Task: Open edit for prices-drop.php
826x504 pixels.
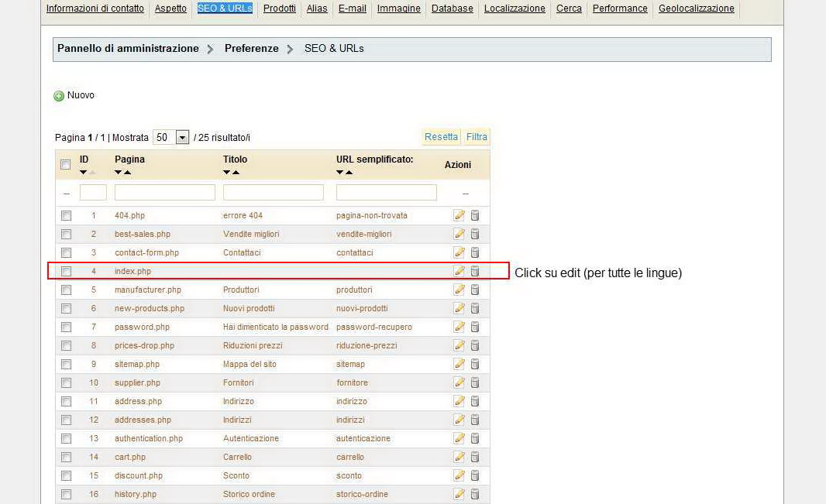Action: click(459, 345)
